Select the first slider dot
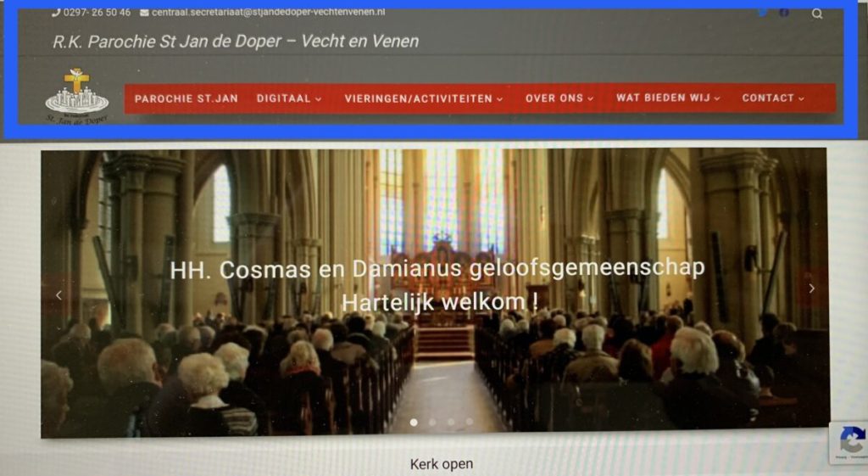This screenshot has height=476, width=868. [414, 423]
